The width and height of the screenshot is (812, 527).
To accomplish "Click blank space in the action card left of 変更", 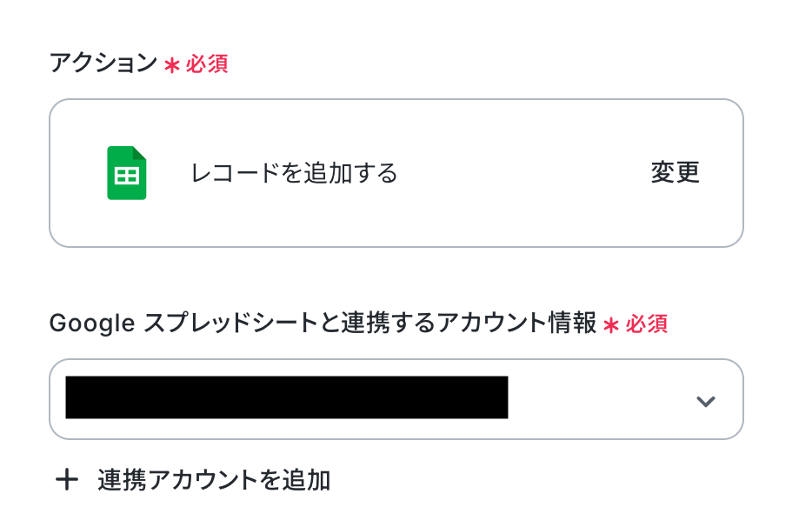I will point(522,173).
